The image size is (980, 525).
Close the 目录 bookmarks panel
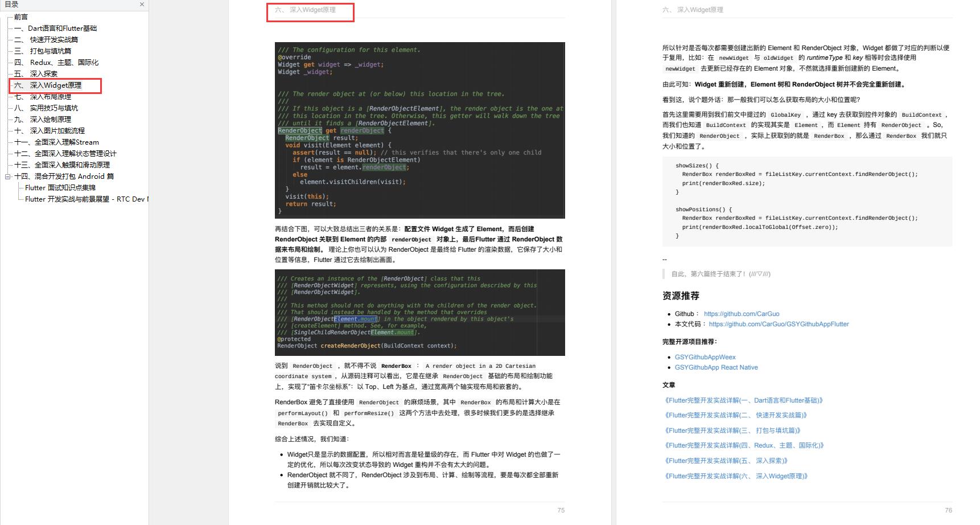coord(142,5)
